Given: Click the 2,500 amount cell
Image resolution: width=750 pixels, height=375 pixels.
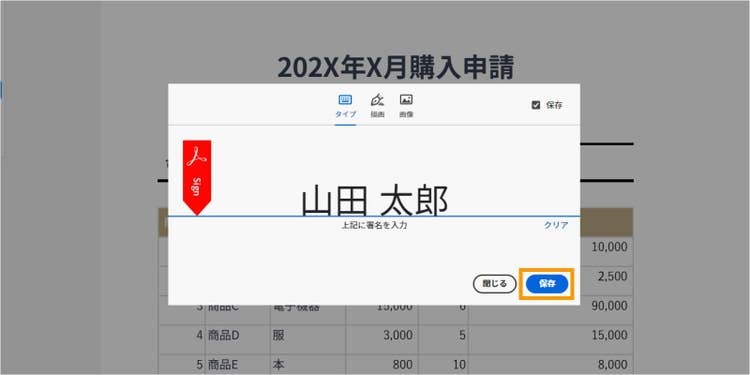Looking at the screenshot, I should point(614,277).
